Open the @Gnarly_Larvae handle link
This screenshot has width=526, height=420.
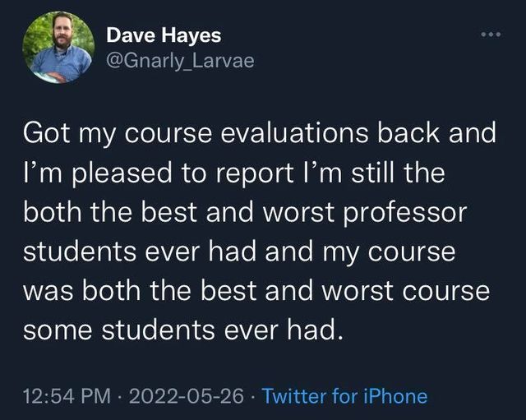180,61
